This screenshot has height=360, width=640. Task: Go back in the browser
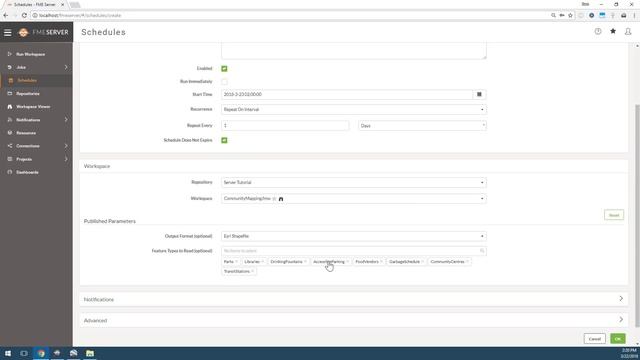coord(6,15)
